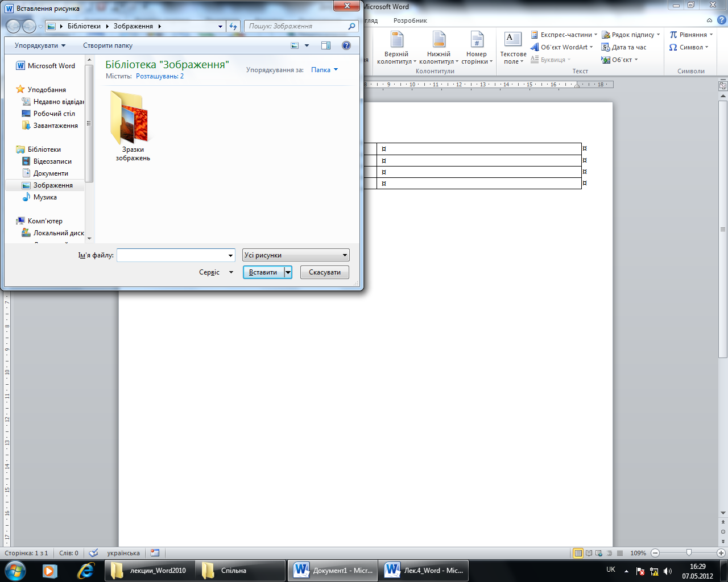The height and width of the screenshot is (582, 728).
Task: Click Розташувань: 2 link
Action: (160, 76)
